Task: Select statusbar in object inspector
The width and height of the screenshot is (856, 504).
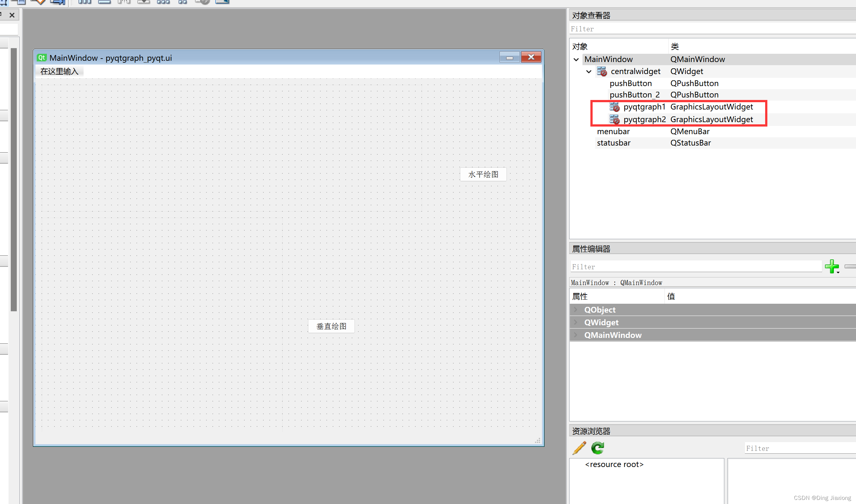Action: (x=614, y=143)
